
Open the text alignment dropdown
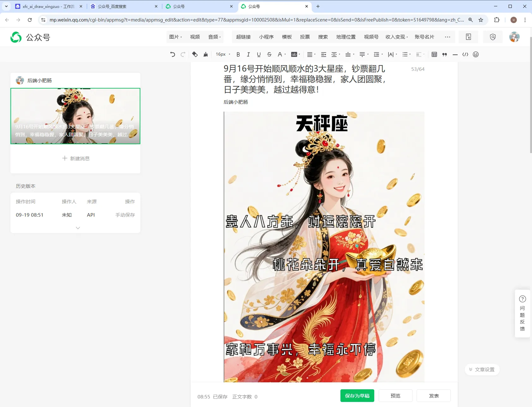(311, 54)
